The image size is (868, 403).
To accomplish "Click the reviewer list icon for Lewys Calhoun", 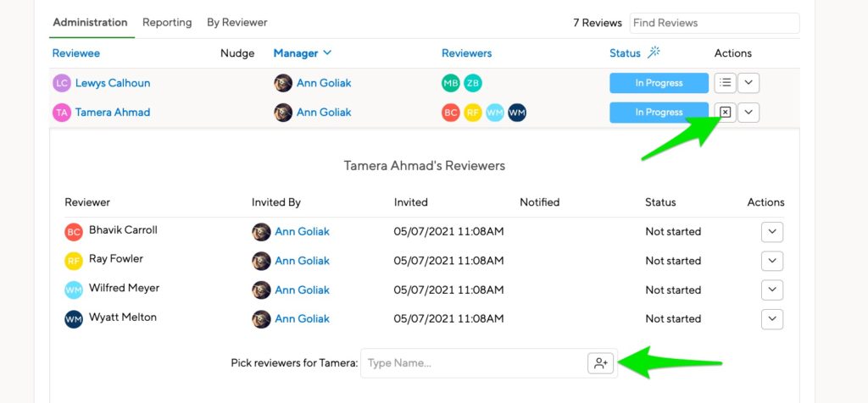I will 726,83.
